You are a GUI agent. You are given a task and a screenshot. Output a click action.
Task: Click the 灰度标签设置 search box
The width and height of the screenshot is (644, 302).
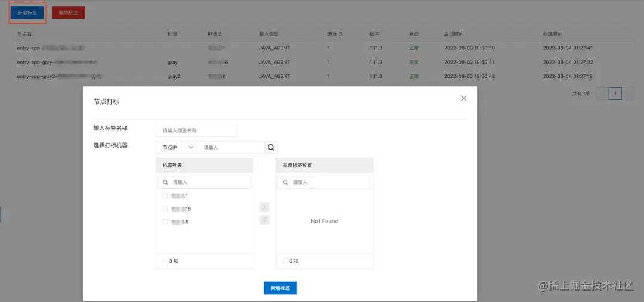coord(324,182)
